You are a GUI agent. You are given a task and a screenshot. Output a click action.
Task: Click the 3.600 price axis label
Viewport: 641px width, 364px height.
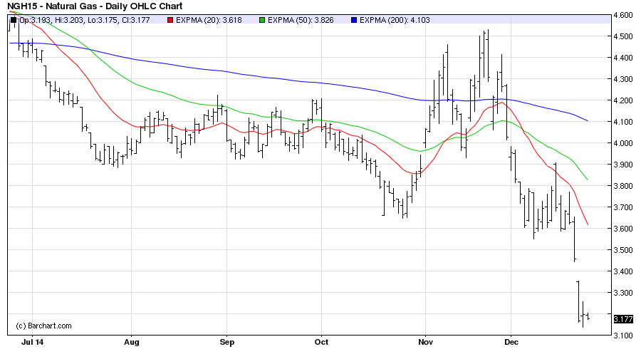(623, 229)
